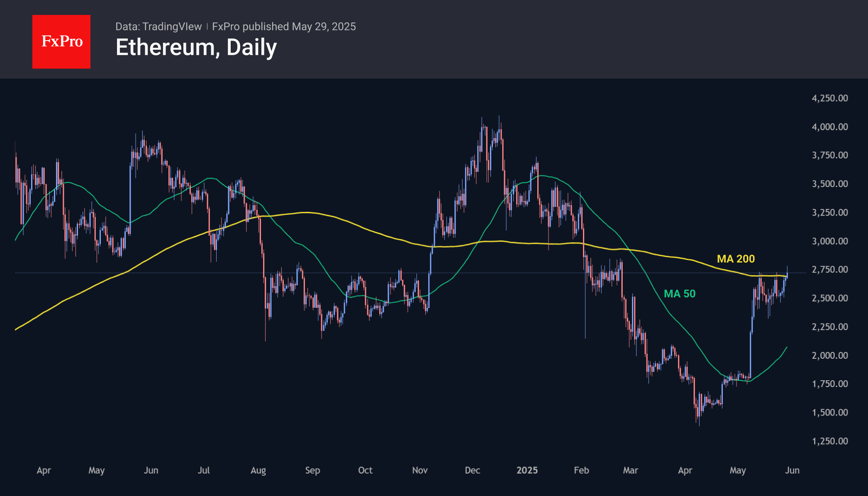Click the Feb marker on time axis
The image size is (868, 496).
pyautogui.click(x=581, y=470)
